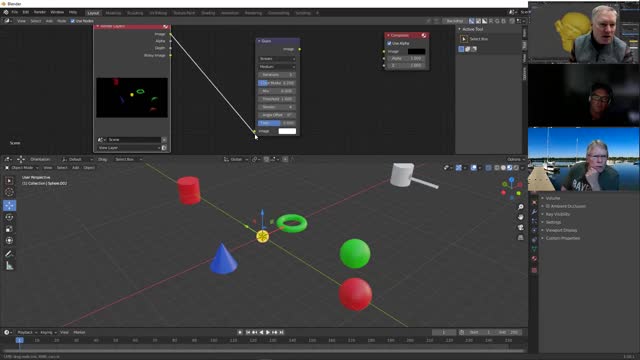This screenshot has height=360, width=640.
Task: Toggle Use Alpha on Composite node
Action: tap(389, 43)
